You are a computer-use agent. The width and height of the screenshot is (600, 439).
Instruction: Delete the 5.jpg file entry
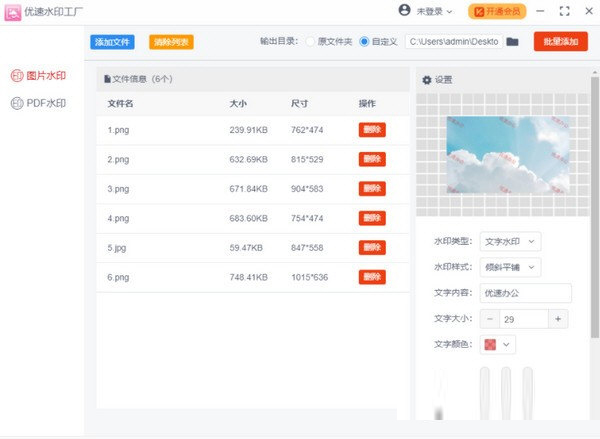coord(372,247)
